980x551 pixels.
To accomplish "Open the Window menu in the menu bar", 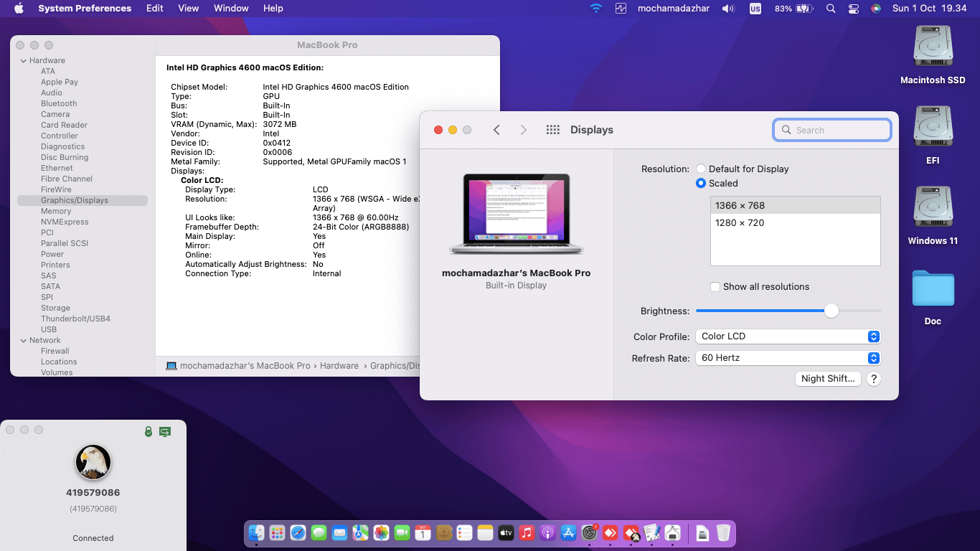I will pos(230,8).
